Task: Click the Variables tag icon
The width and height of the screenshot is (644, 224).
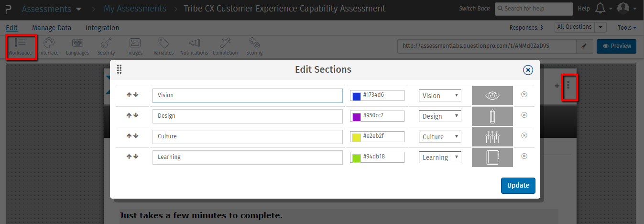Action: pos(164,46)
